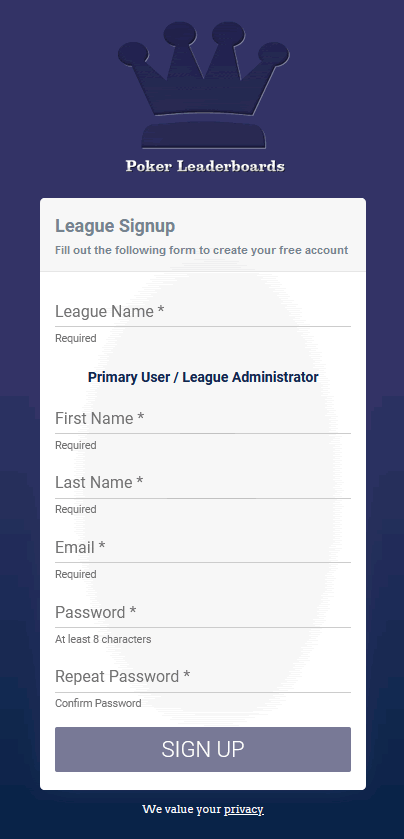Click the Confirm Password hint text

pyautogui.click(x=98, y=703)
